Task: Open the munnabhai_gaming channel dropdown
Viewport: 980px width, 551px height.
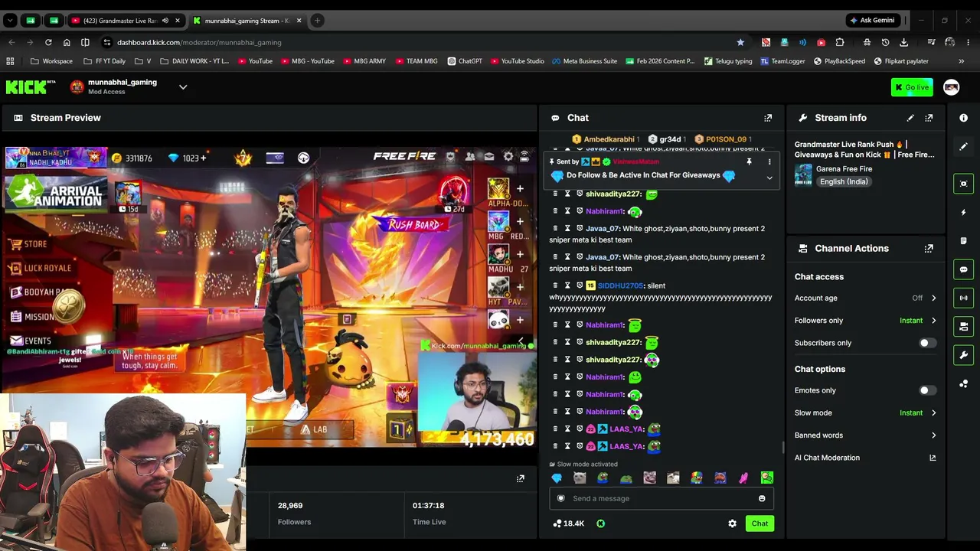Action: click(183, 87)
